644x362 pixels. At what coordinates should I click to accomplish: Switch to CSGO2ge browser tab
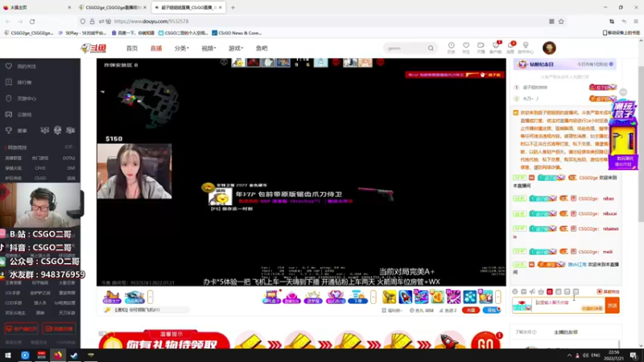pos(113,7)
